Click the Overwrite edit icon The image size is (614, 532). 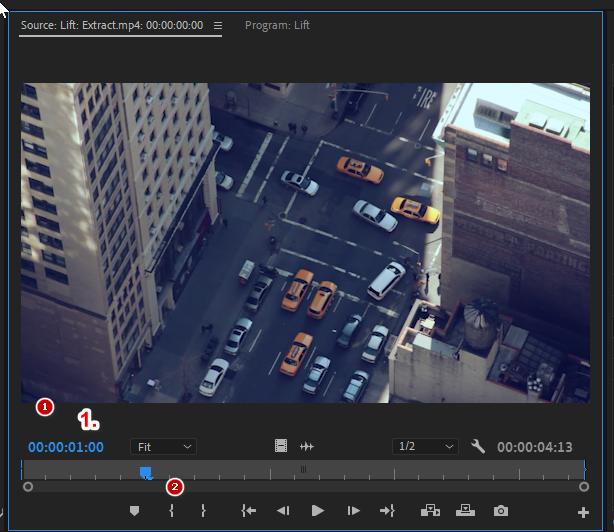465,511
